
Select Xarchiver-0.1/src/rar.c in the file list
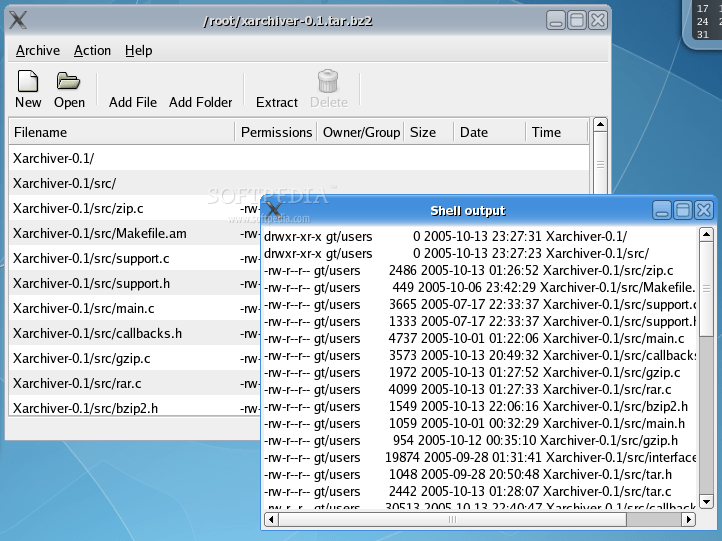point(135,383)
